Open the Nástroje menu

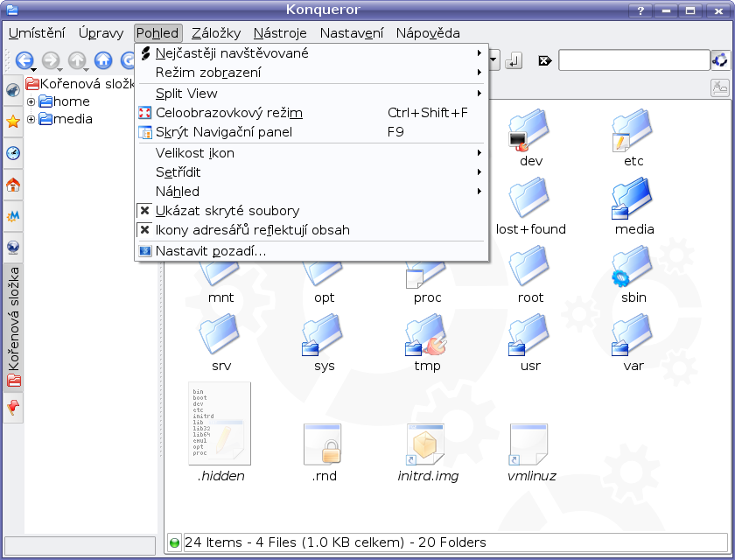(280, 33)
